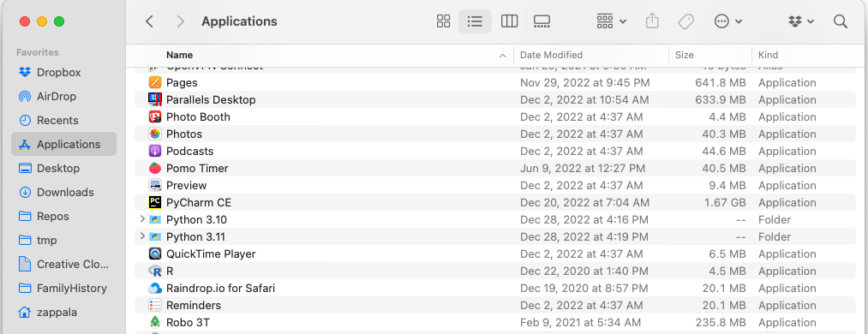Toggle sort direction arrow in Name column
The width and height of the screenshot is (868, 334).
pos(503,56)
